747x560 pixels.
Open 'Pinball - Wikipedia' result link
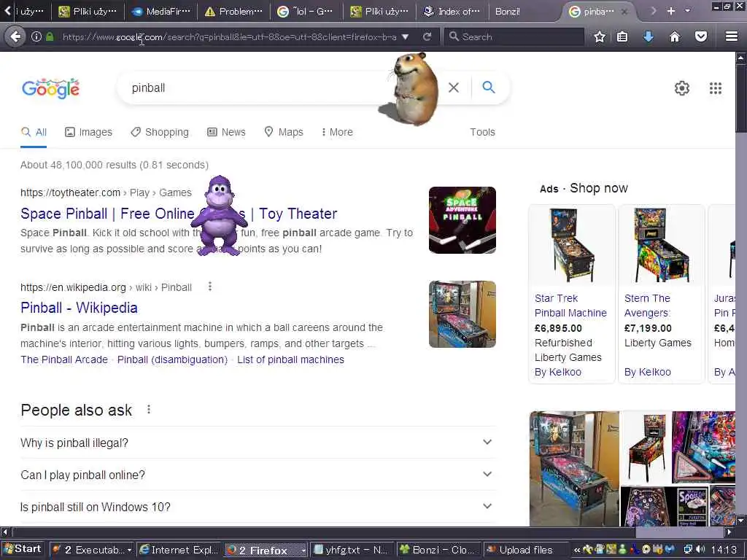pos(79,308)
